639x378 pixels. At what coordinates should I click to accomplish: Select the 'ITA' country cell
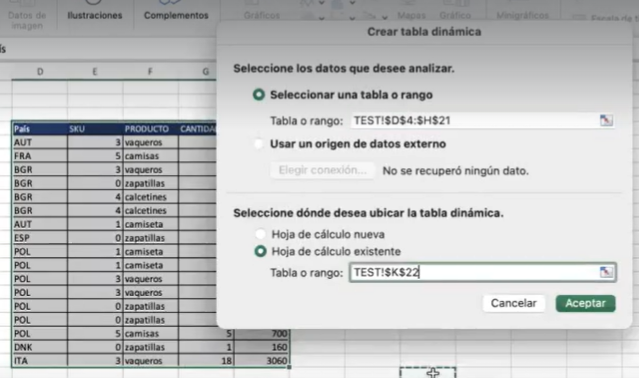pos(40,361)
